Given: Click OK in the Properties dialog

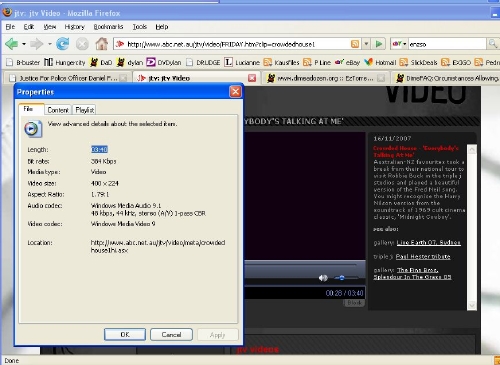Looking at the screenshot, I should (x=125, y=334).
